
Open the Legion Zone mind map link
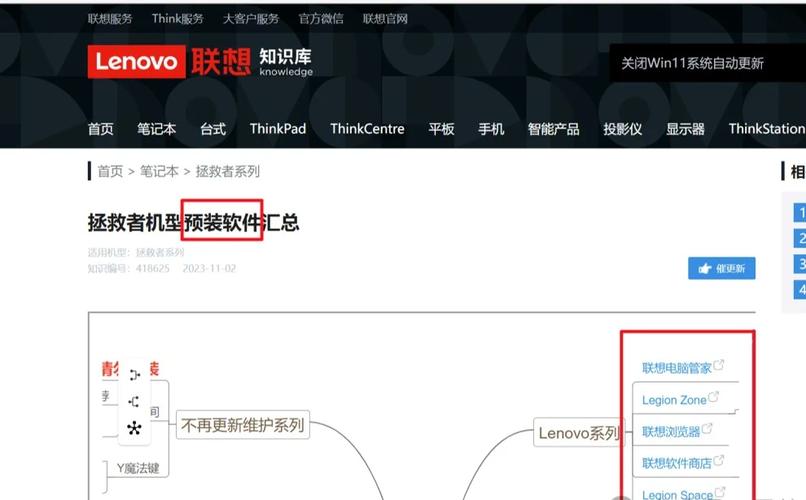[x=674, y=400]
